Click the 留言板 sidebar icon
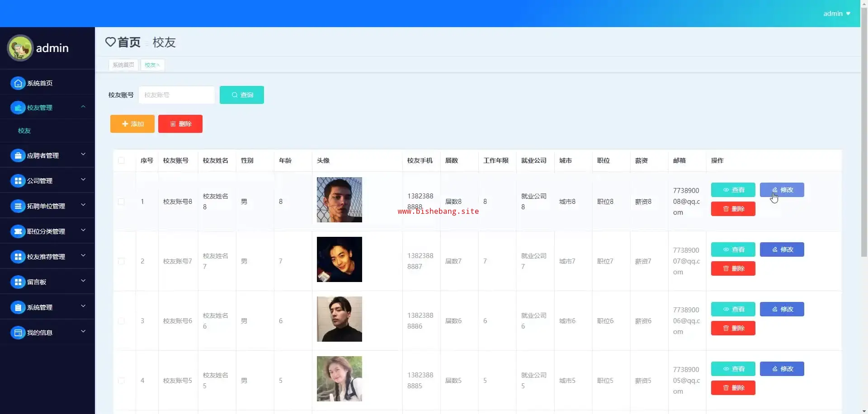 pyautogui.click(x=18, y=282)
